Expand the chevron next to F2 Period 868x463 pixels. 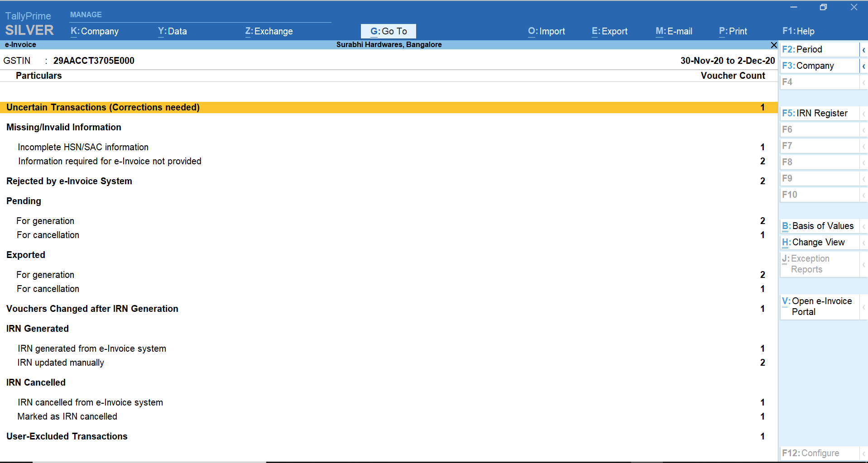point(864,49)
